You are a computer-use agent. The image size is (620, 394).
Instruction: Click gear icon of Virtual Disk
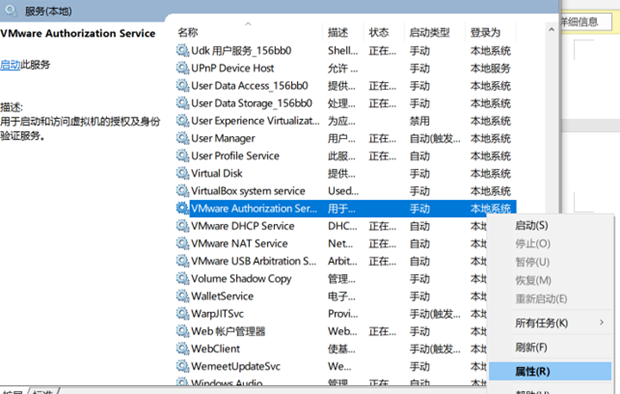point(182,173)
